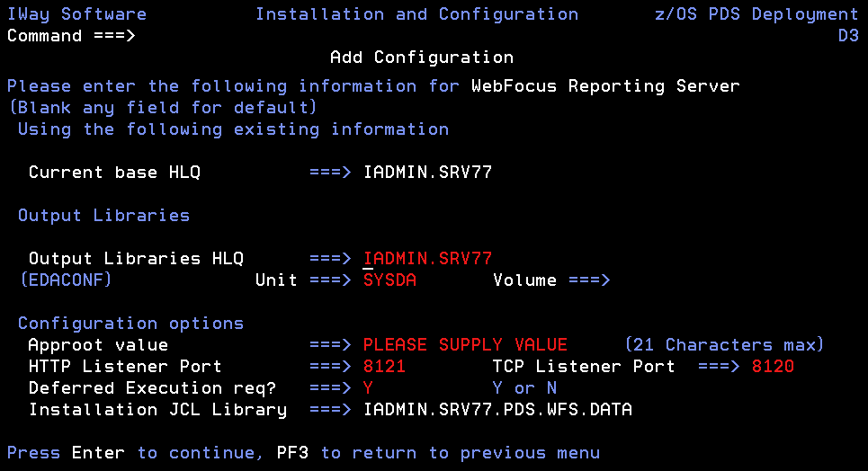Click the Current base HLQ value IADMIN.SRV77

click(427, 172)
